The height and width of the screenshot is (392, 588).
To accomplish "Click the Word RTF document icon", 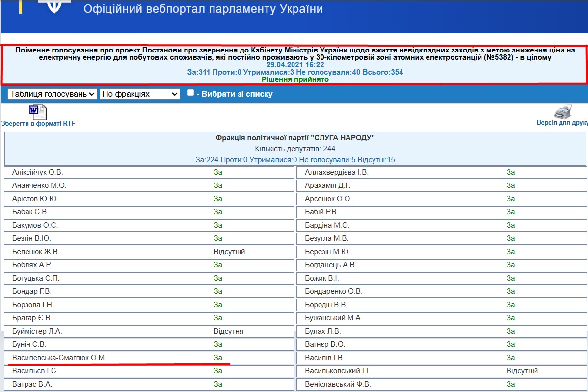I will pos(38,112).
